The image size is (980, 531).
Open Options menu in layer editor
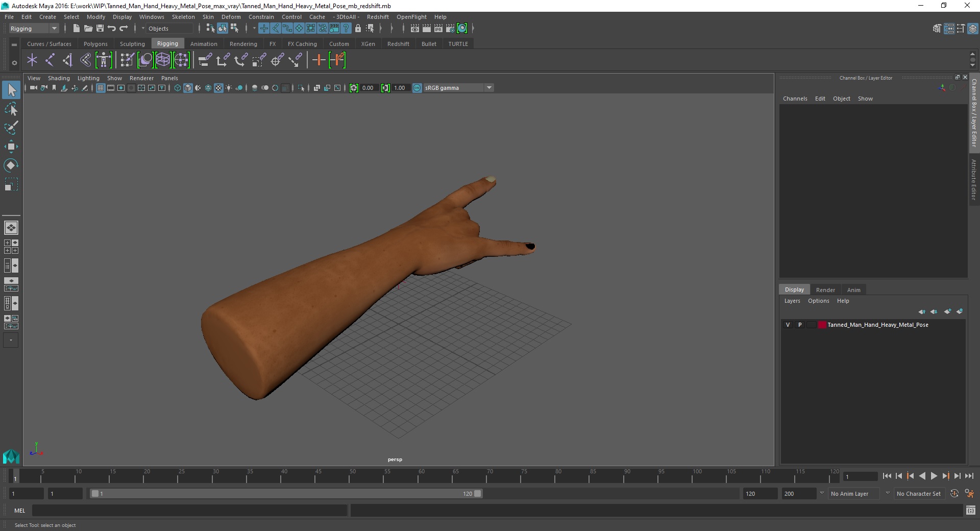pyautogui.click(x=818, y=301)
